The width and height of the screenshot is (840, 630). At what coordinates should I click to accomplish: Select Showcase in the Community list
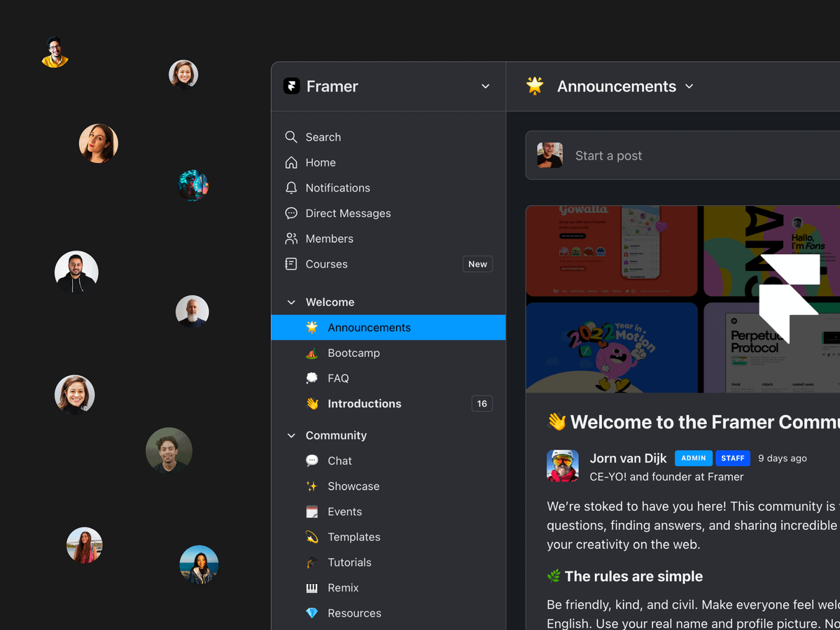click(x=353, y=486)
